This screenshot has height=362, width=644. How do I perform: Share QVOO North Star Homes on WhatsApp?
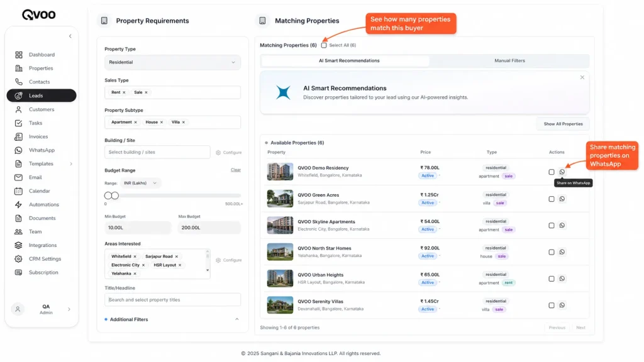point(562,252)
